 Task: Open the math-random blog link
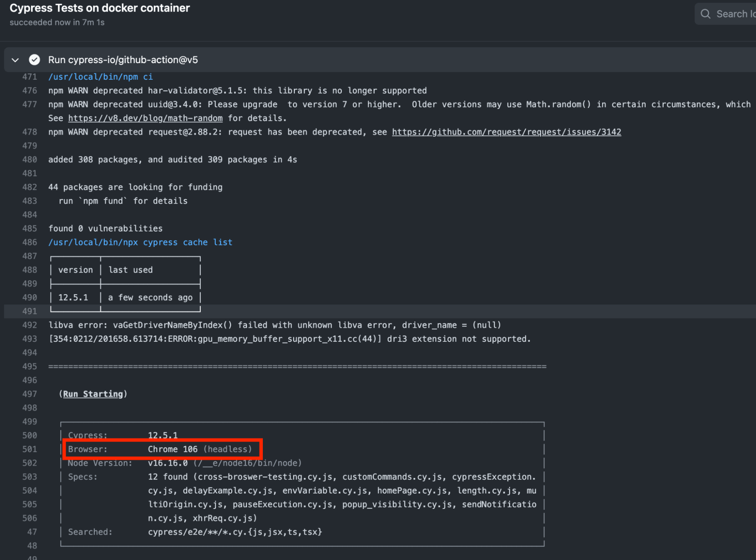click(x=145, y=118)
